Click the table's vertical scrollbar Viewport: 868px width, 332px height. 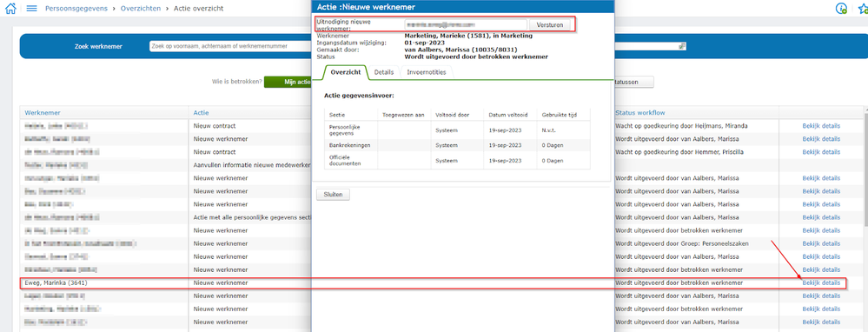865,169
